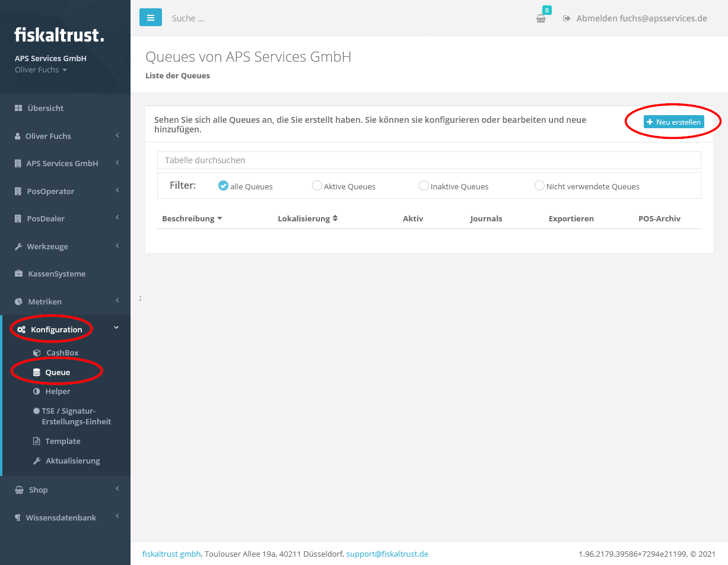This screenshot has height=565, width=728.
Task: Click the CashBox cube icon
Action: tap(37, 353)
